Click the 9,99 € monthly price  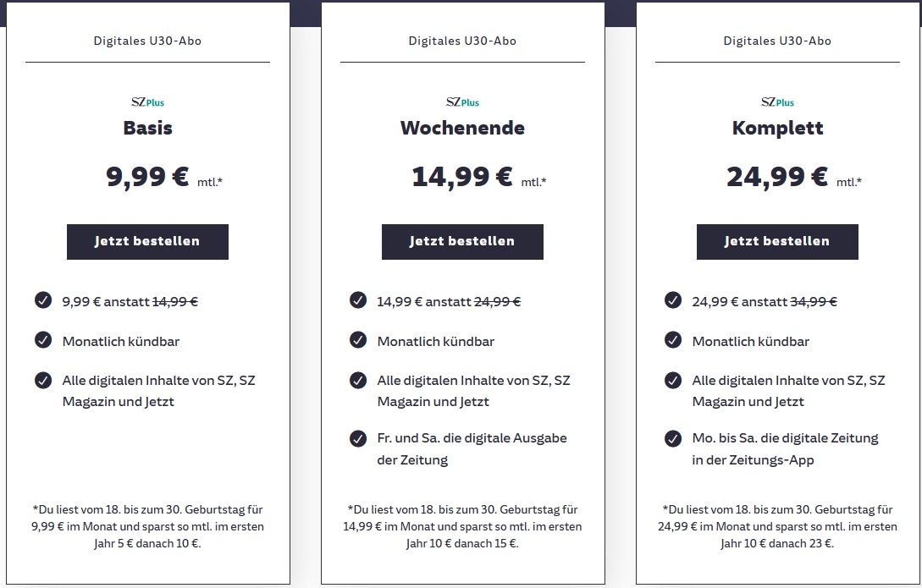147,177
